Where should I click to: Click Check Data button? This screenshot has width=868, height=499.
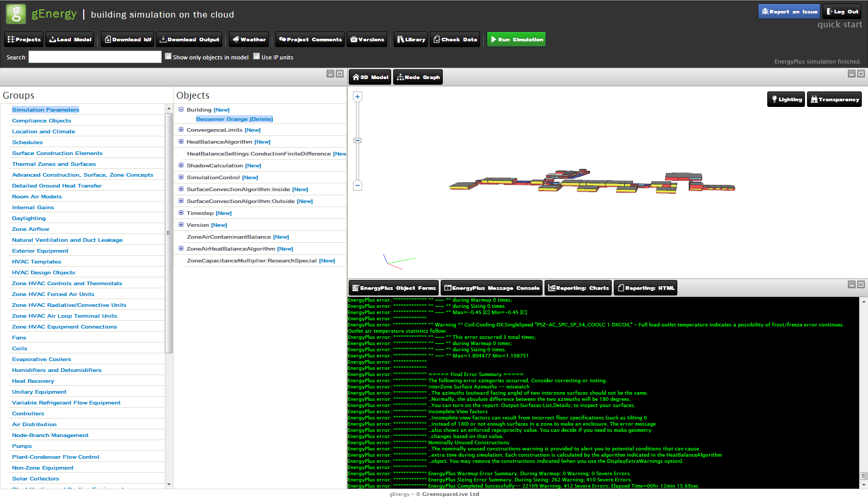(x=455, y=39)
